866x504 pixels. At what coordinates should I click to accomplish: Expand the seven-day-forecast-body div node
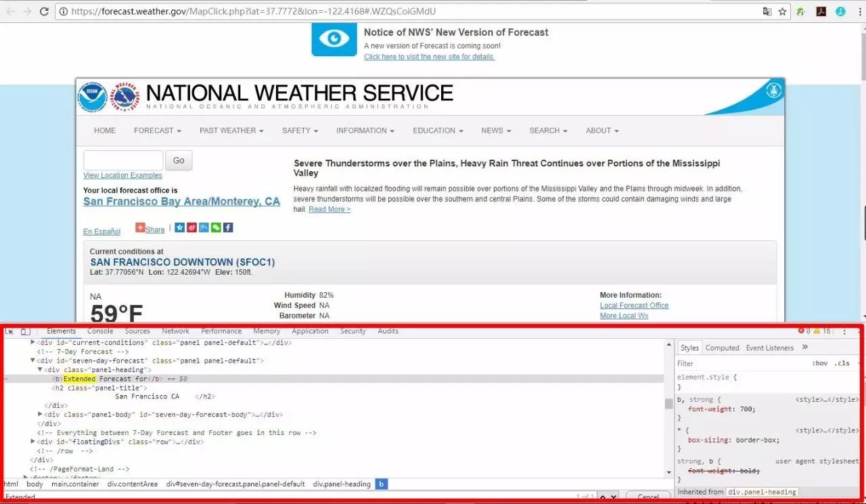tap(41, 415)
